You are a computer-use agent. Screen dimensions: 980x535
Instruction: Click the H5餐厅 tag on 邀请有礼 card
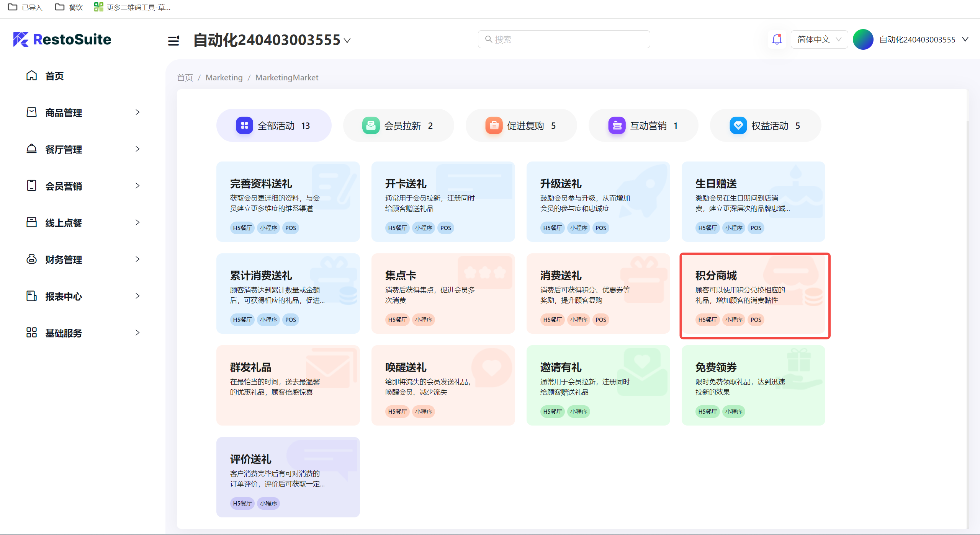552,411
